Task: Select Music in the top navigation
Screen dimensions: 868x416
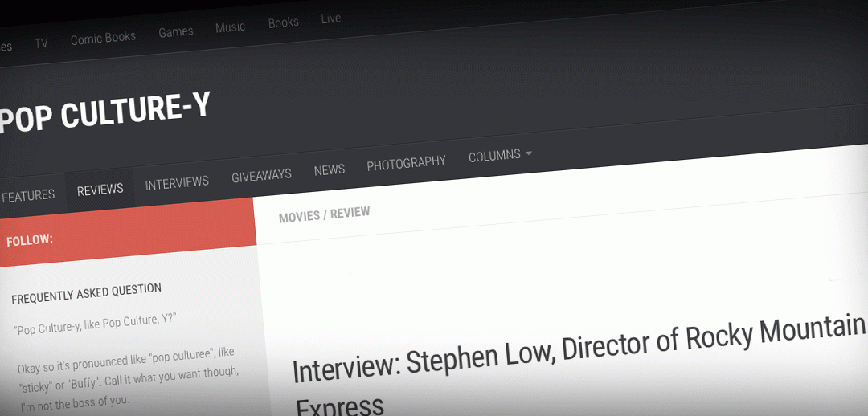Action: pyautogui.click(x=231, y=27)
